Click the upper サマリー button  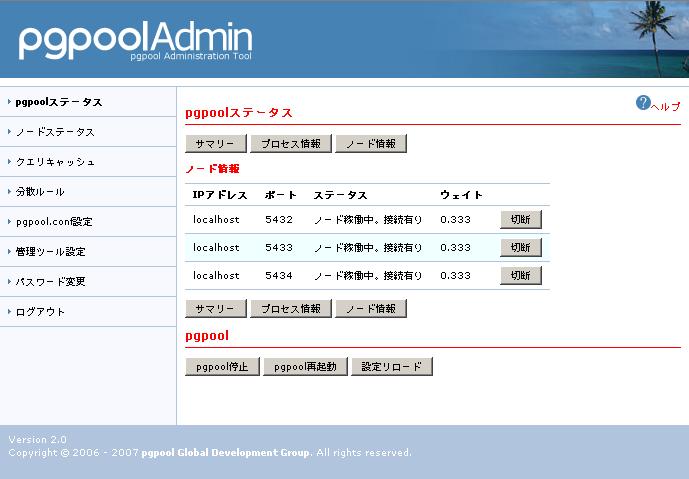click(x=216, y=144)
